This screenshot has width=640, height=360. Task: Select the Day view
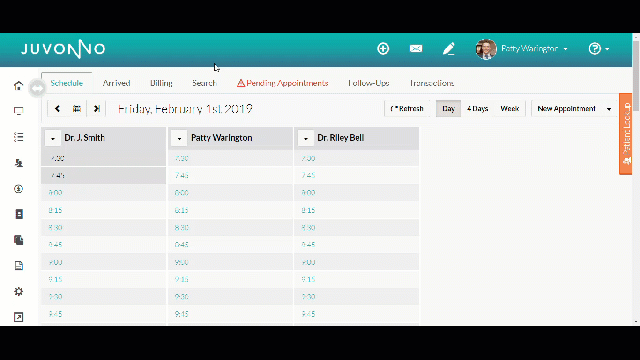coord(448,109)
